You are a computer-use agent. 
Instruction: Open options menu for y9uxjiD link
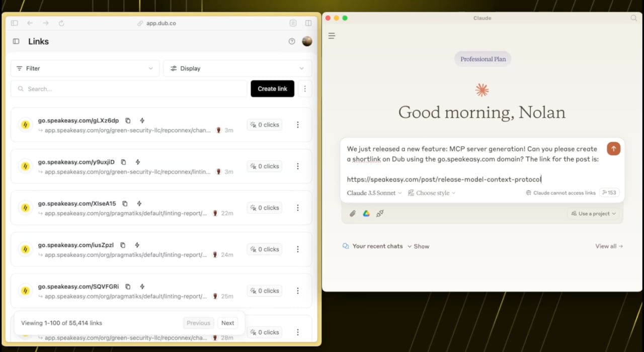click(298, 166)
